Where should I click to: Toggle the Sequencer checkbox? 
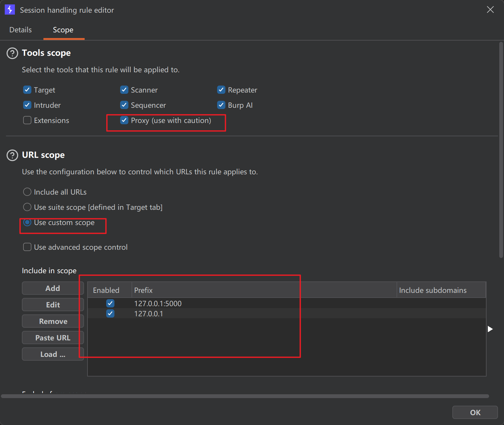(x=124, y=105)
